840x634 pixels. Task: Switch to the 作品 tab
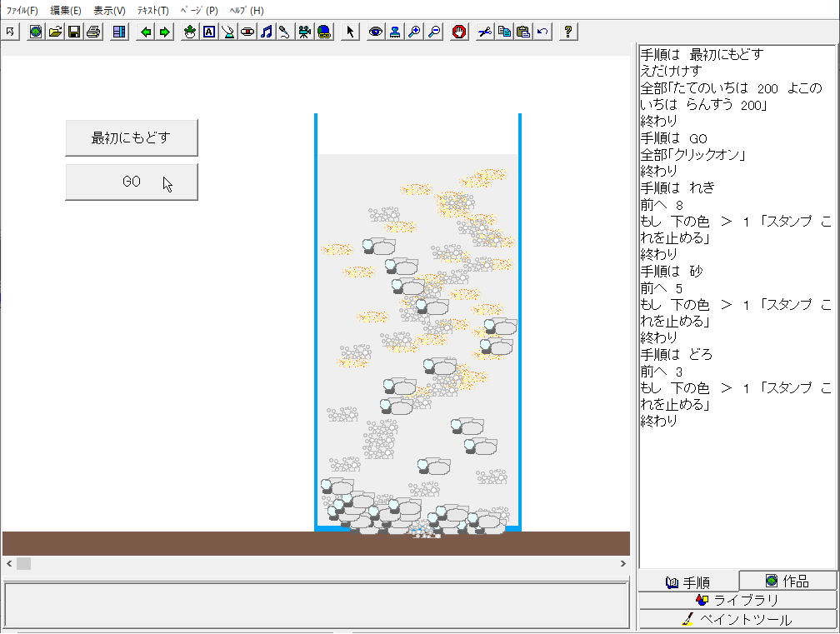click(787, 581)
